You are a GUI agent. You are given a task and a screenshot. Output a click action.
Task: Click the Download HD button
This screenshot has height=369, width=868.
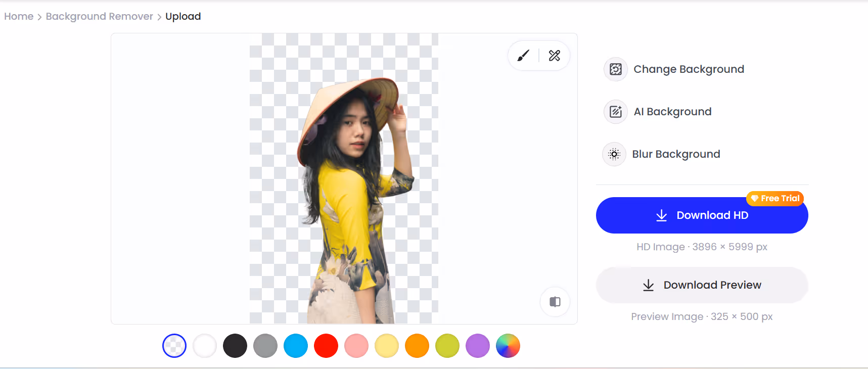tap(702, 216)
